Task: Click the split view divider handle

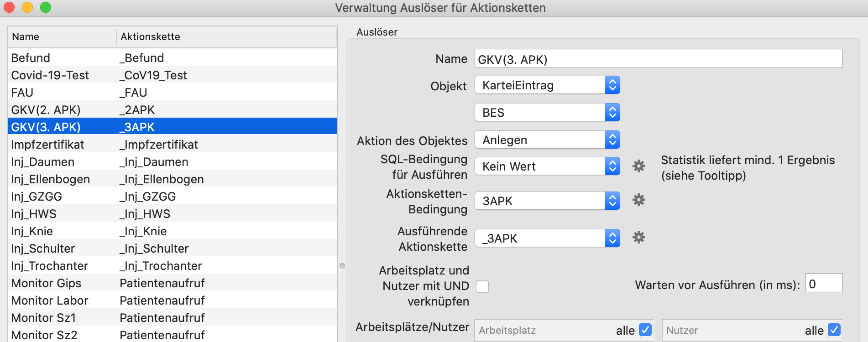Action: pyautogui.click(x=342, y=266)
